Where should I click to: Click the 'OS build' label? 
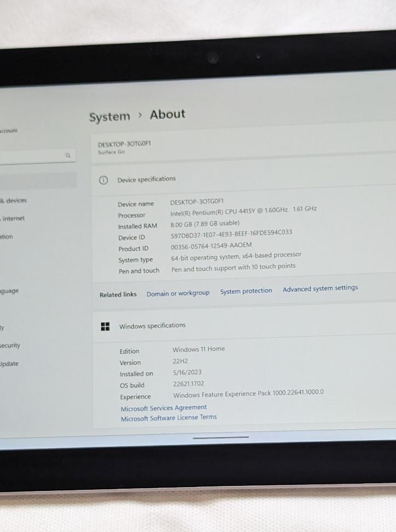(x=132, y=385)
